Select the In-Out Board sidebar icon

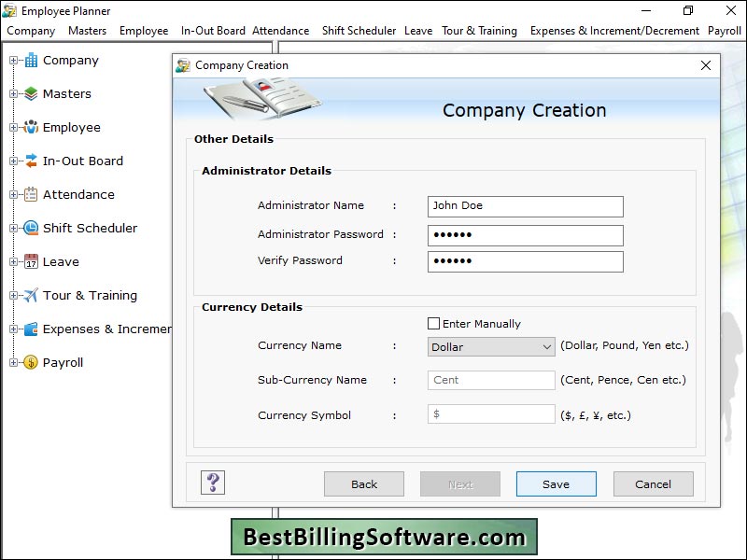[x=31, y=161]
